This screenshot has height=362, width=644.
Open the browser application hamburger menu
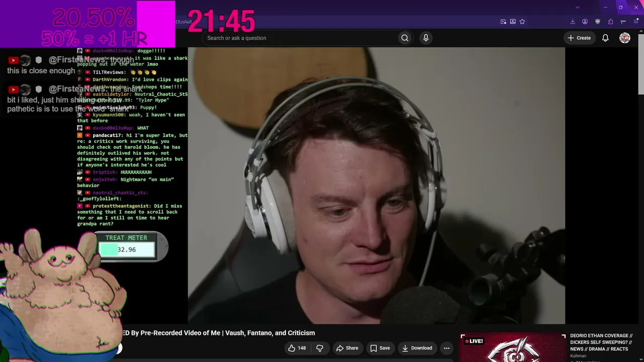[x=636, y=22]
